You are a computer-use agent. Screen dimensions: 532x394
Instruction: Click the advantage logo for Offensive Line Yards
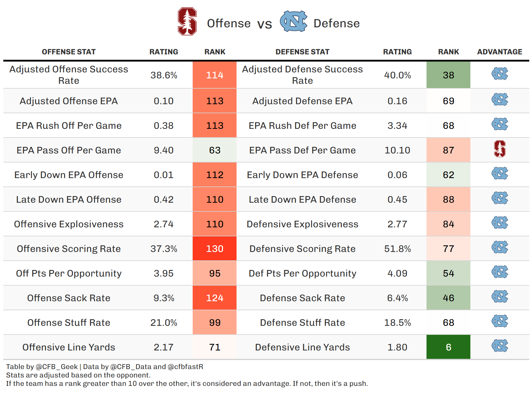[x=500, y=346]
